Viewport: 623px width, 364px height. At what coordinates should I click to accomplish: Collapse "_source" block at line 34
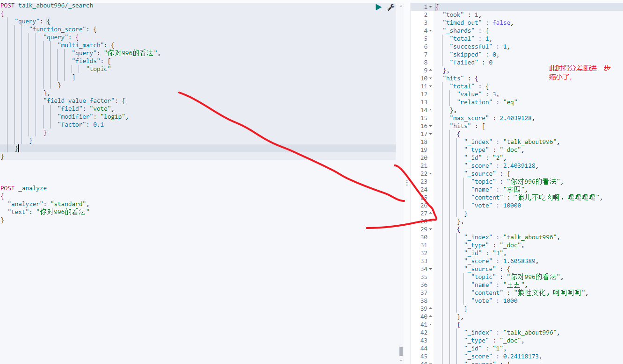(431, 269)
